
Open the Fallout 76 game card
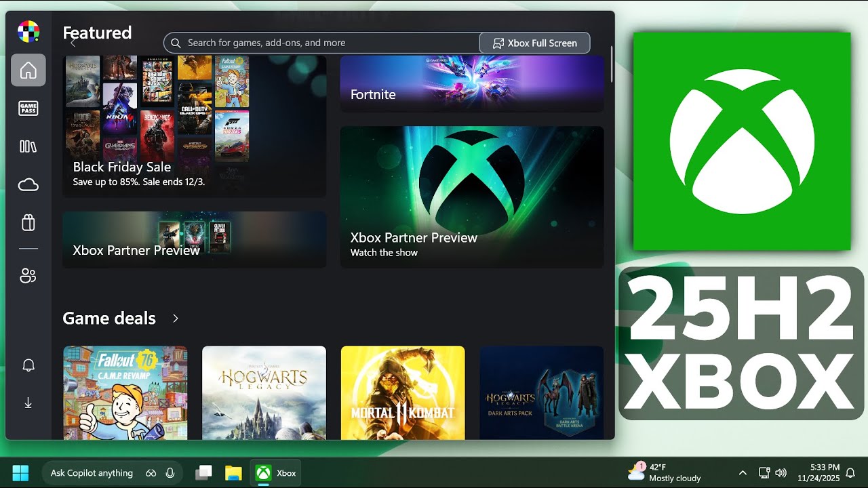point(125,393)
